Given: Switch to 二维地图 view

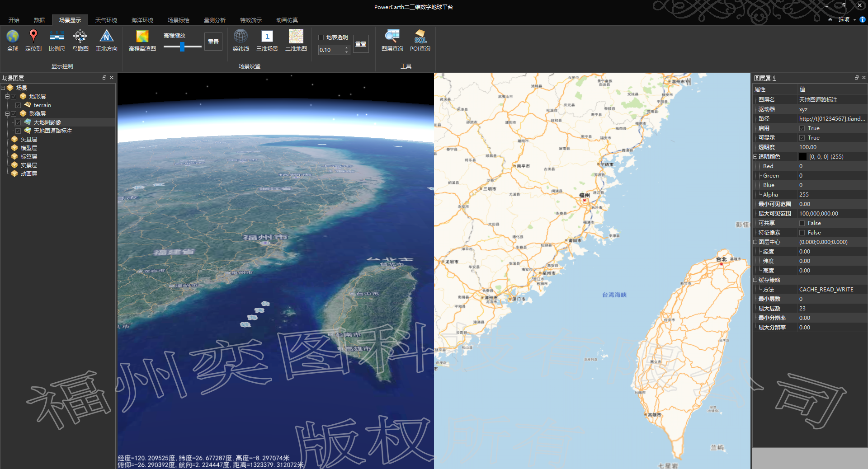Looking at the screenshot, I should [x=296, y=36].
